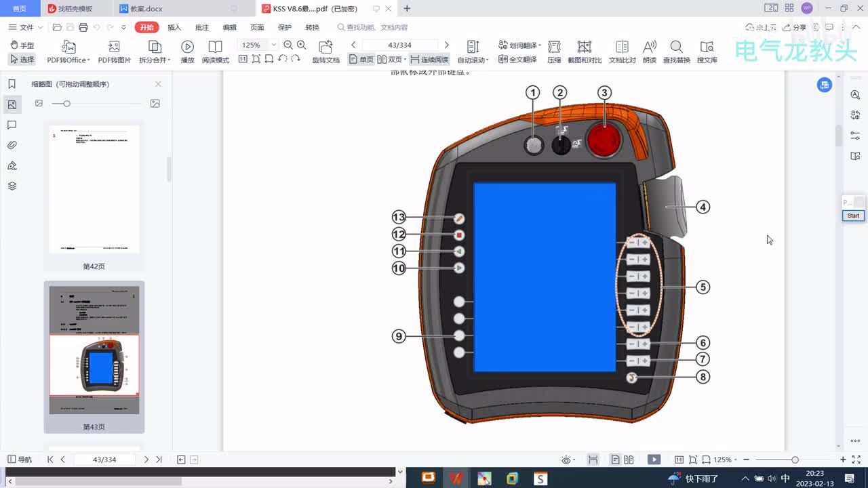The height and width of the screenshot is (488, 868).
Task: Open the 125% zoom dropdown in status bar
Action: point(726,460)
